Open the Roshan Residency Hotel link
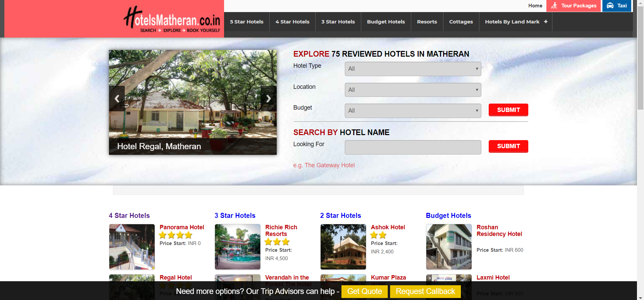The width and height of the screenshot is (644, 300). (x=499, y=231)
